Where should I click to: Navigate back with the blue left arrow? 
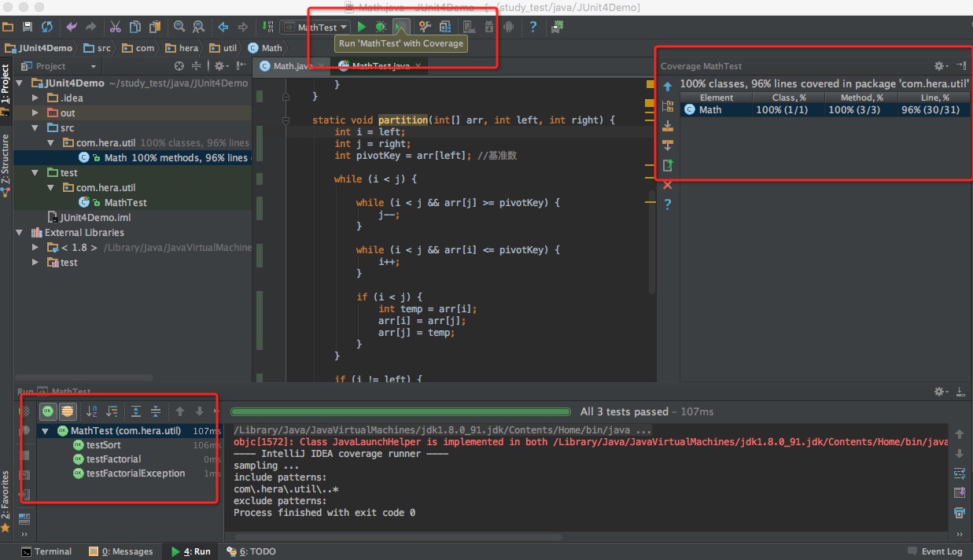tap(223, 27)
